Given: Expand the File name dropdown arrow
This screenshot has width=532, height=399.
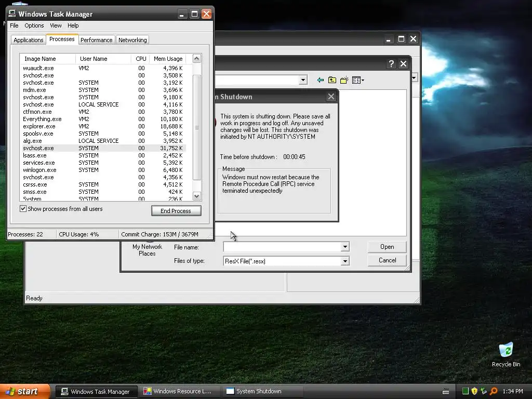Looking at the screenshot, I should tap(345, 247).
